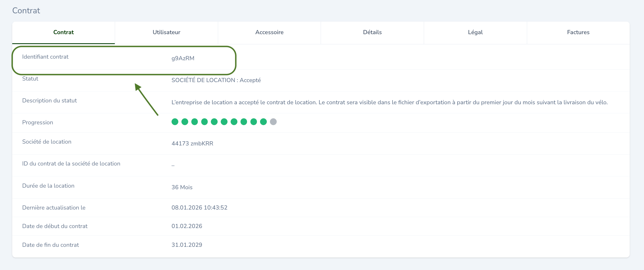Click the last update timestamp 08.01.2026 10:43:52
Image resolution: width=644 pixels, height=270 pixels.
click(x=199, y=208)
